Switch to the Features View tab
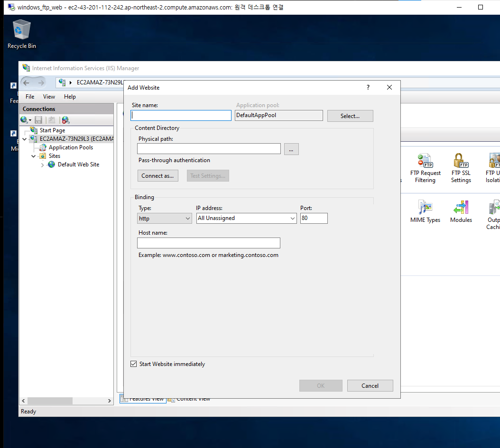 coord(143,399)
